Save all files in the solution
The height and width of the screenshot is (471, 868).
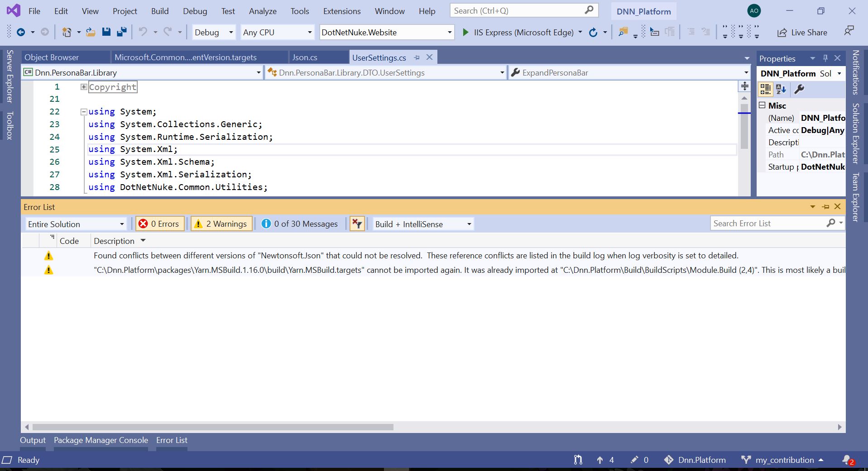point(121,32)
